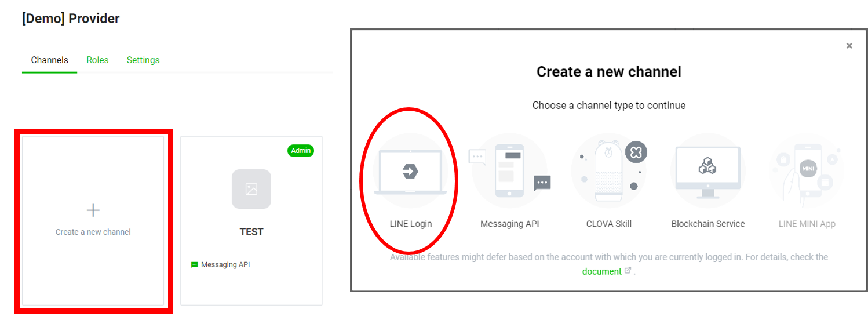Click the LINE Login label text
This screenshot has width=868, height=320.
click(x=411, y=224)
